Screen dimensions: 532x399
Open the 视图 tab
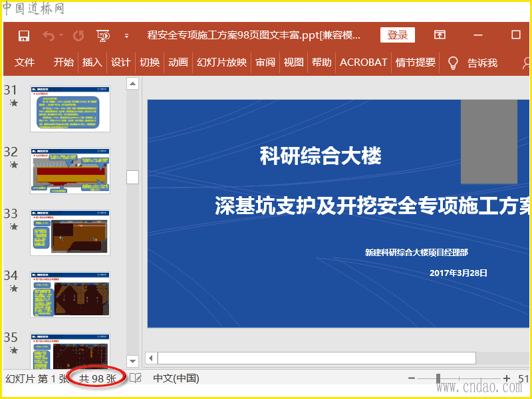pos(293,63)
